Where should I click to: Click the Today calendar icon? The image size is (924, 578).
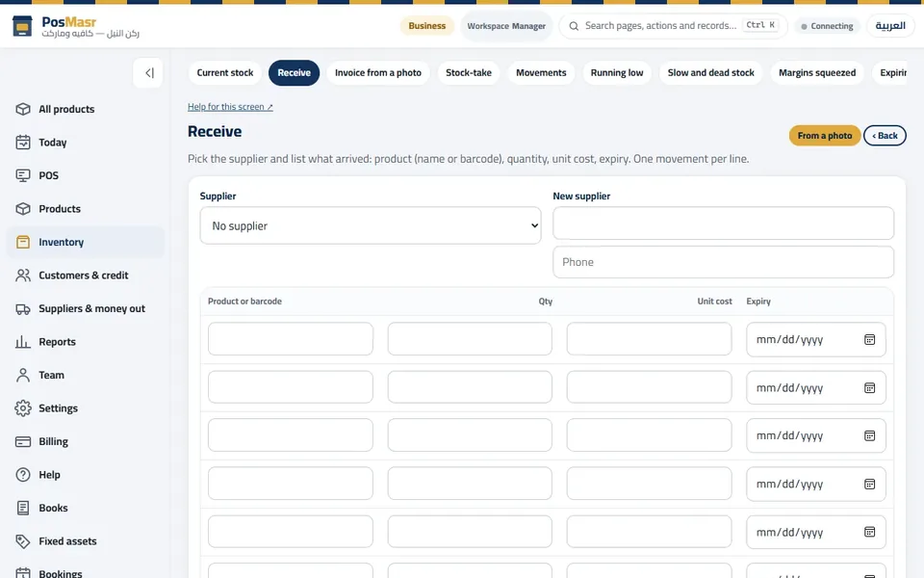point(23,143)
